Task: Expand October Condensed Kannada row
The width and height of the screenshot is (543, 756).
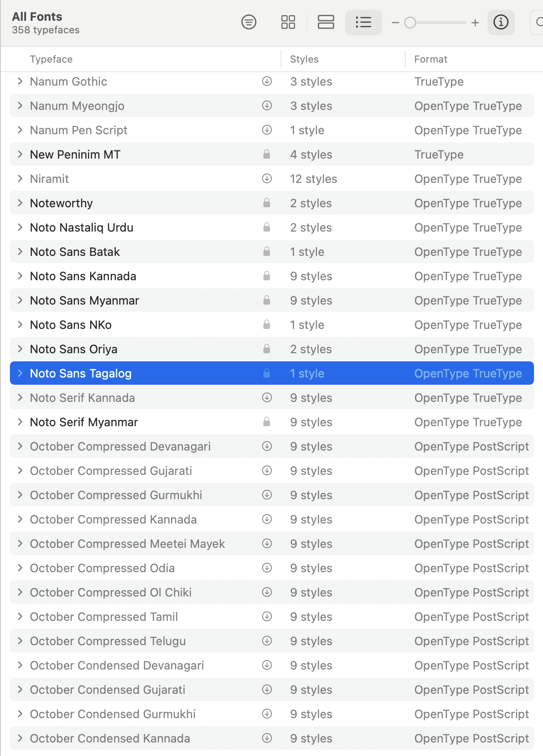Action: pos(20,738)
